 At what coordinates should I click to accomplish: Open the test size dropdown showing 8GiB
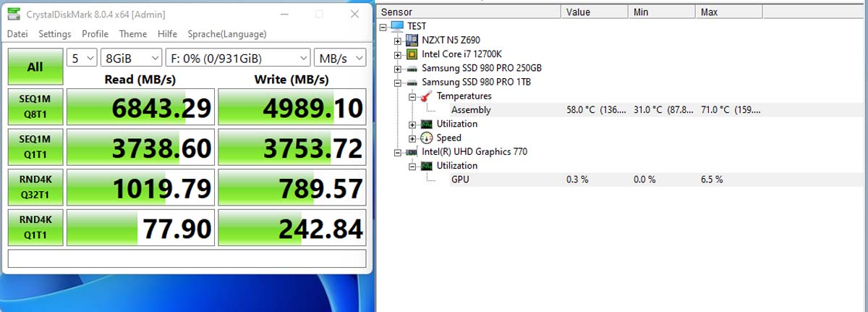[132, 58]
